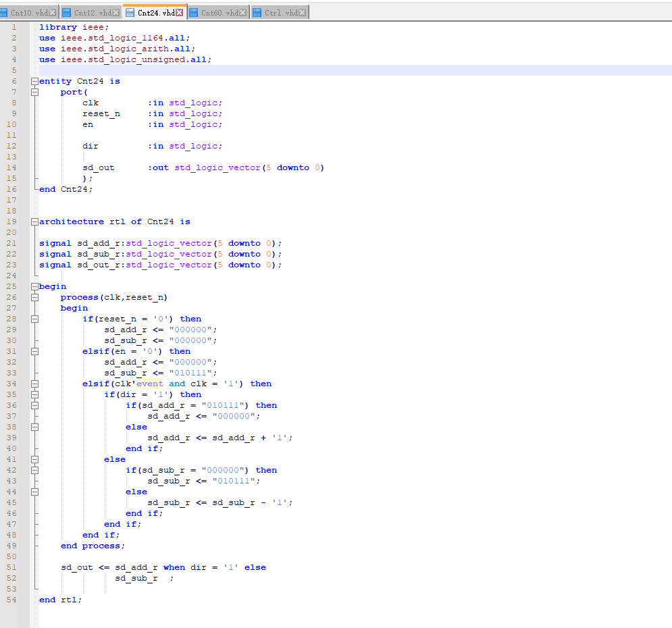Close the Ctrl.vhd tab
672x628 pixels.
click(303, 13)
